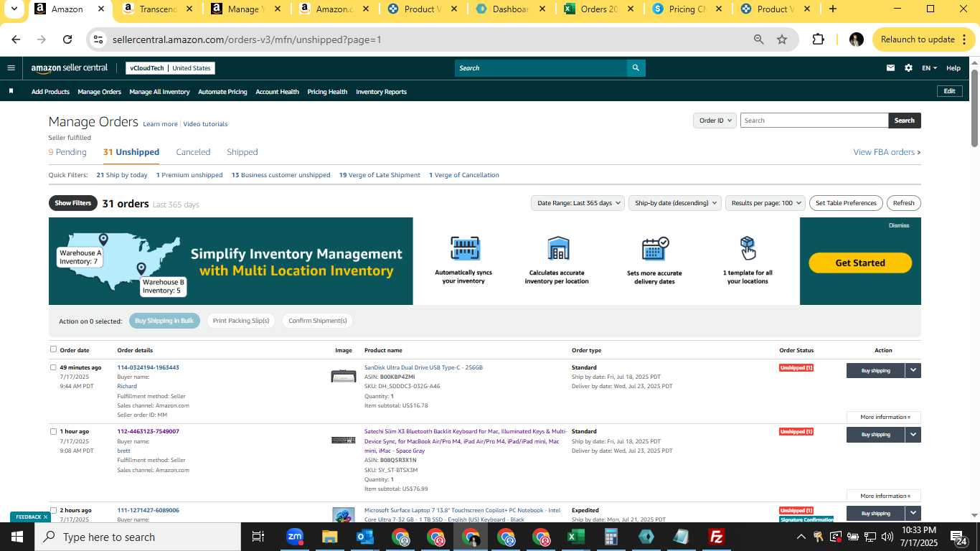Open the Ship-by date (descending) sort dropdown

pyautogui.click(x=675, y=203)
